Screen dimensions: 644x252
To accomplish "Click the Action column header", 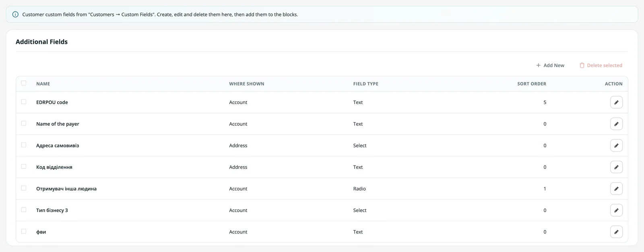I will [613, 84].
